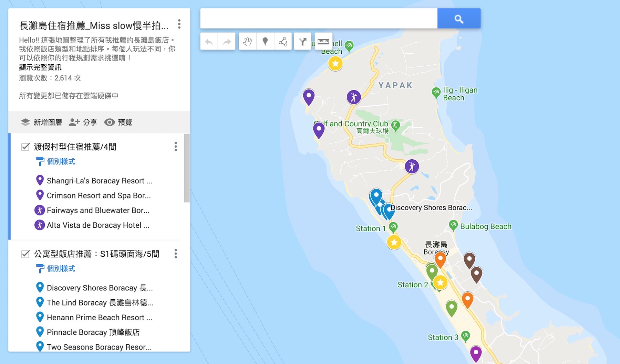Open options for 公寓型飯店推薦 layer
620x364 pixels.
[x=176, y=254]
